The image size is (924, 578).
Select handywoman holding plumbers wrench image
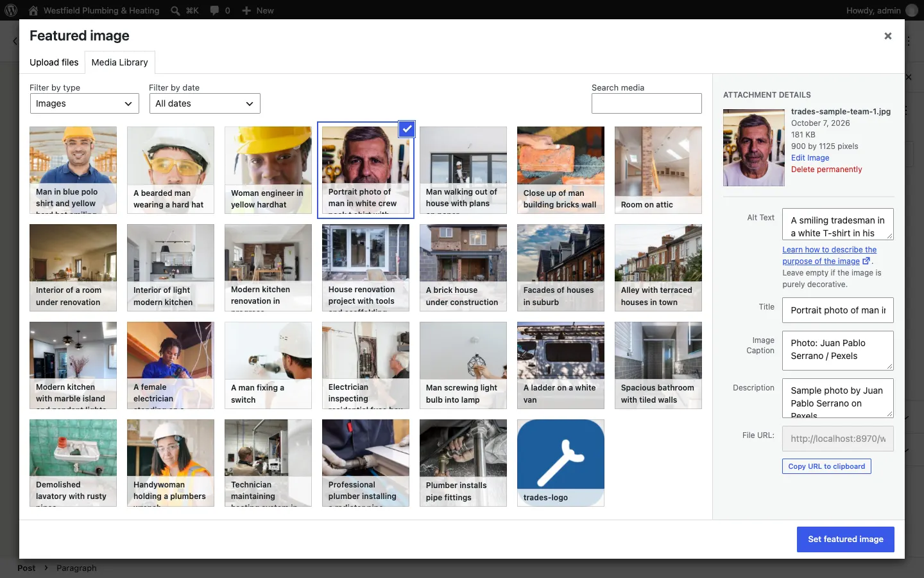coord(171,463)
